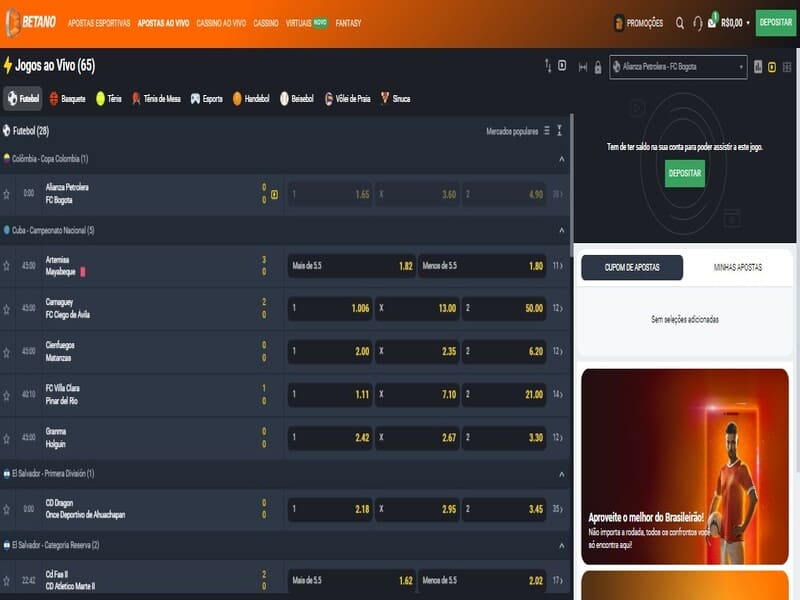Select the Handebol sport filter

click(x=251, y=98)
